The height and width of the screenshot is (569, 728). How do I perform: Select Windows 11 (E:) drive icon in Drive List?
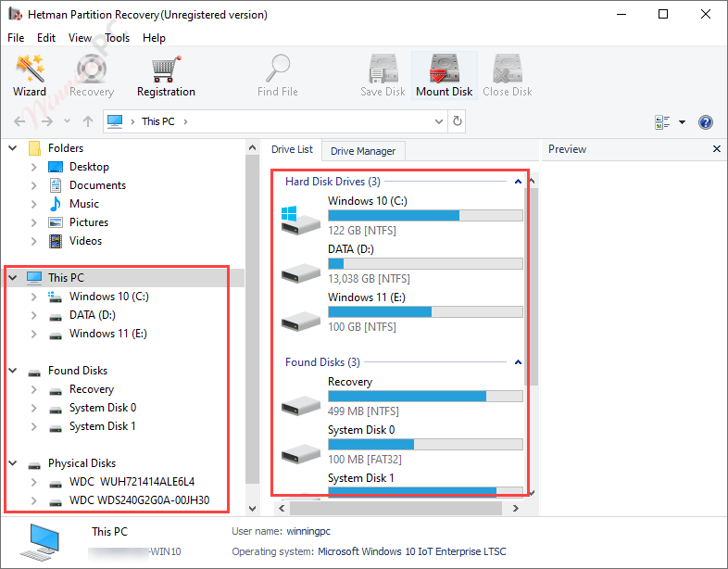(300, 321)
